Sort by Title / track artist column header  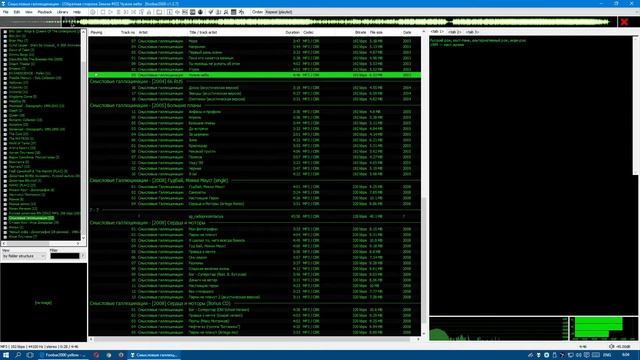click(x=203, y=32)
